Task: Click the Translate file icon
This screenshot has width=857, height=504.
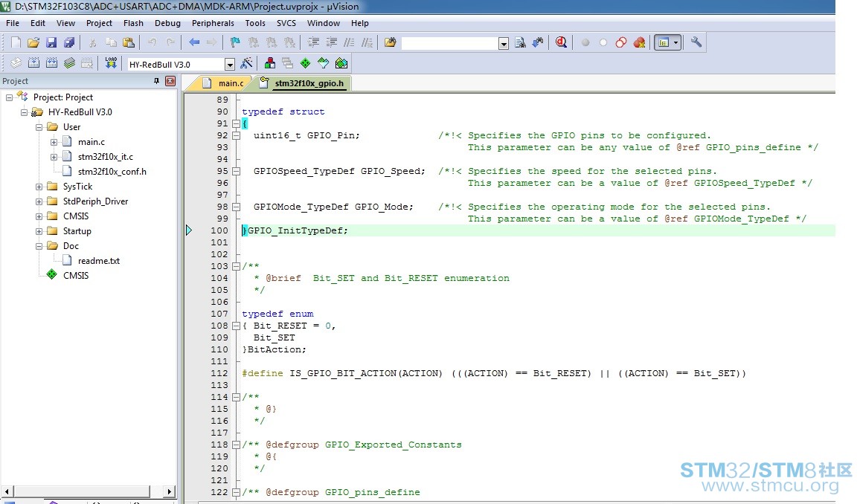Action: tap(16, 63)
